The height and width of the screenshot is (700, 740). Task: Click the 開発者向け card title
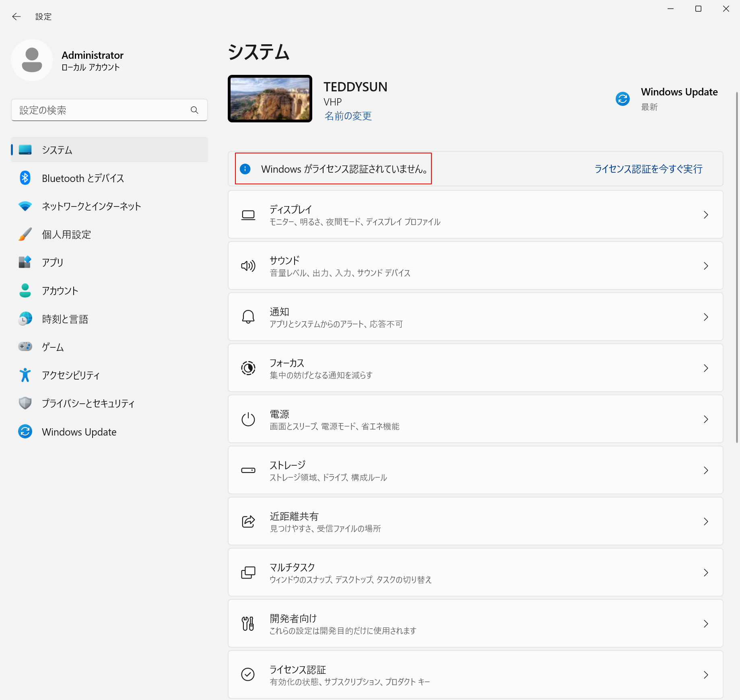[x=293, y=618]
